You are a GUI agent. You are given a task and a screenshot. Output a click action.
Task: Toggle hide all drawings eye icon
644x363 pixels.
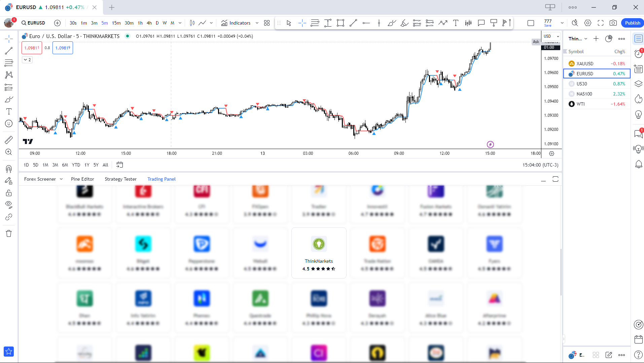(x=9, y=205)
